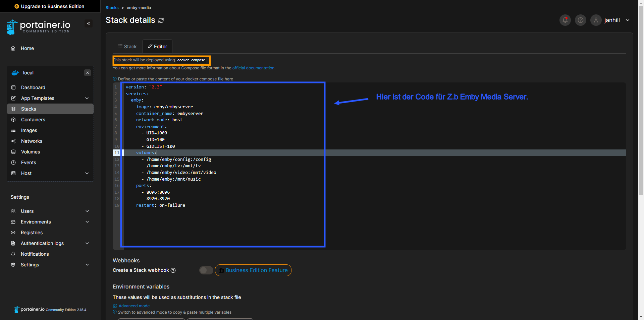Expand the Environments submenu chevron
The image size is (644, 320).
87,222
